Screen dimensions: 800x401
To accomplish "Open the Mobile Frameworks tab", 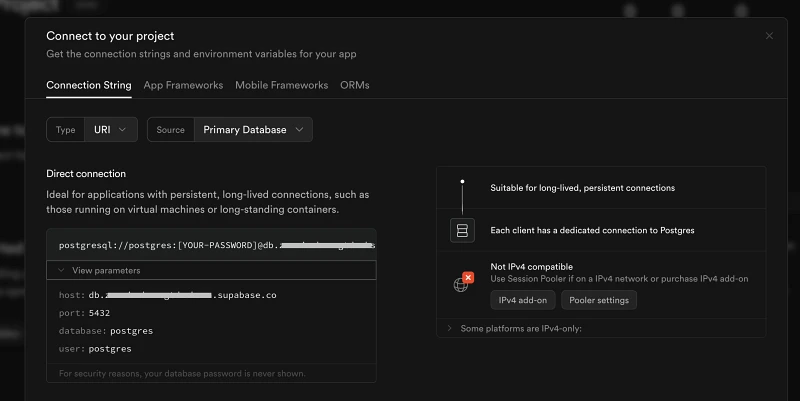I will [282, 85].
